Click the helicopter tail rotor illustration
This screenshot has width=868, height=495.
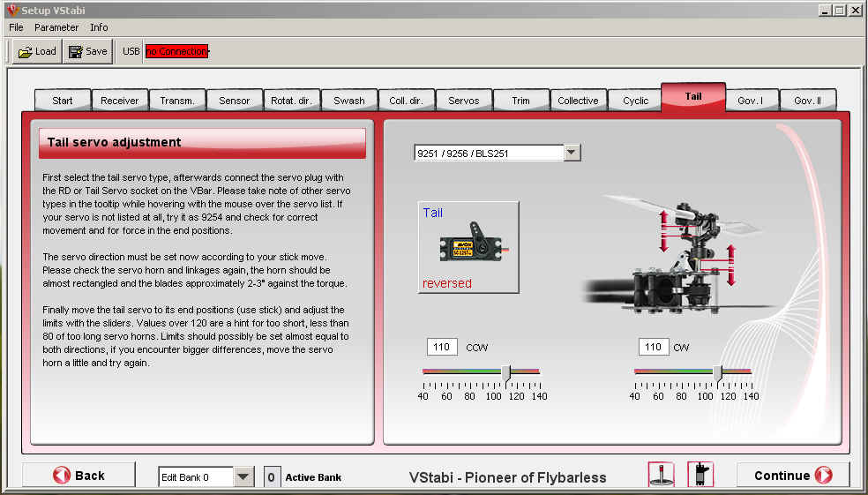click(x=679, y=247)
